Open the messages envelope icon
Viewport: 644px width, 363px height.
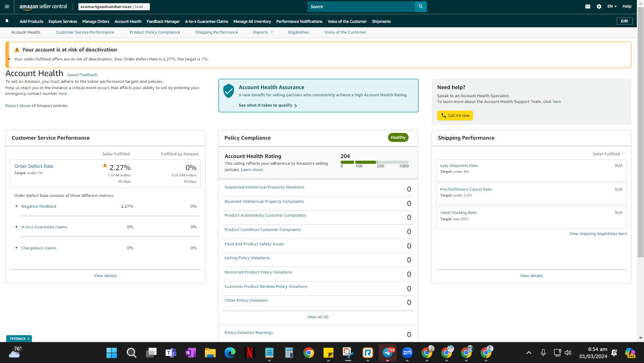(x=588, y=7)
